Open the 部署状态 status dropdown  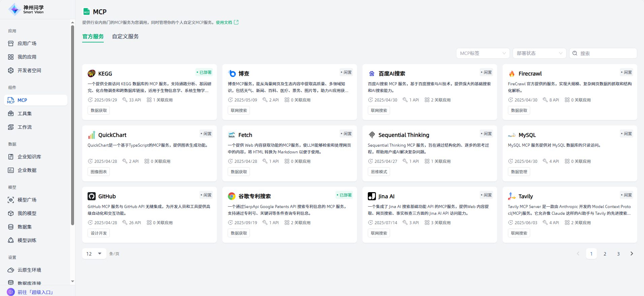tap(539, 53)
